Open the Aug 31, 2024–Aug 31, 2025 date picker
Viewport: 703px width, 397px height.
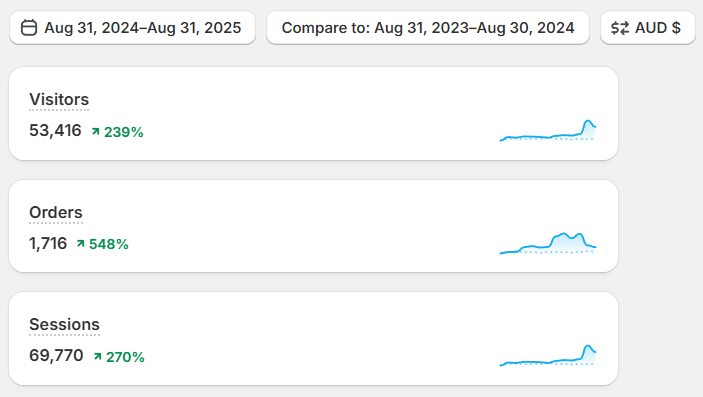132,28
